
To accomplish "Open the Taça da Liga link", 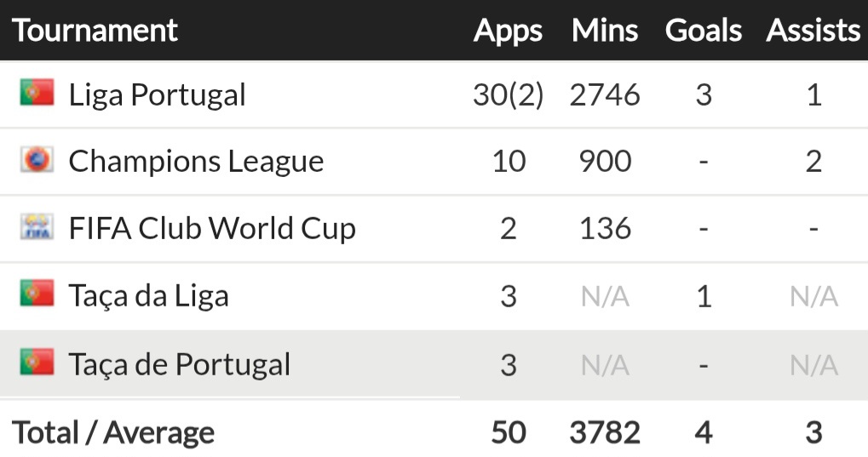I will pyautogui.click(x=149, y=296).
